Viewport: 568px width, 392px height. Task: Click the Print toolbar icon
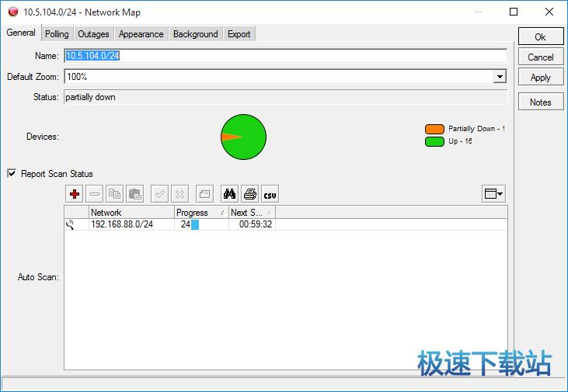tap(249, 194)
